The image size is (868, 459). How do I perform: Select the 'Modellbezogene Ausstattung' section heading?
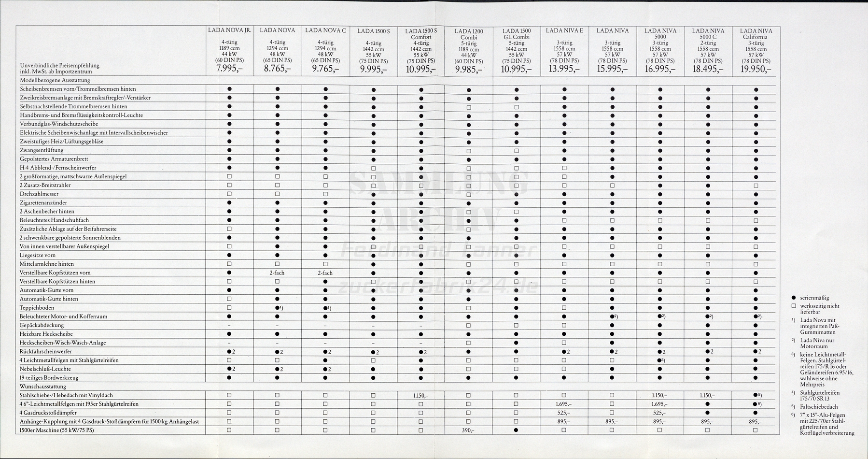pos(55,80)
